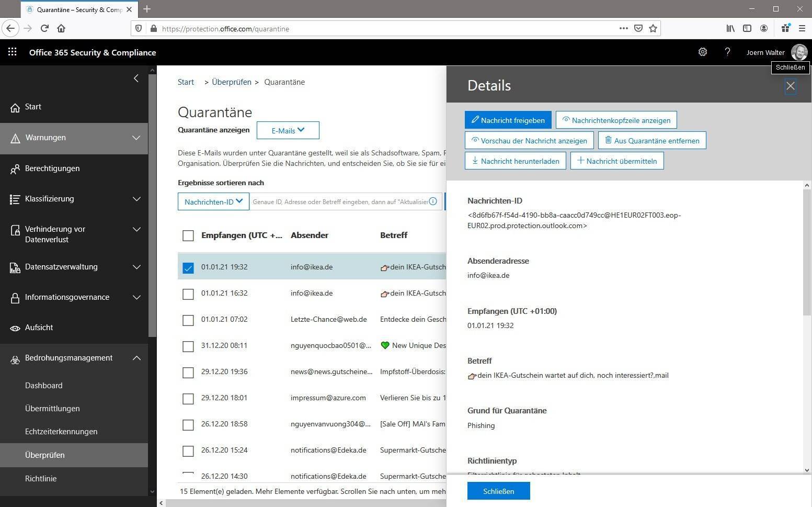Image resolution: width=812 pixels, height=507 pixels.
Task: Click the Start home icon in sidebar
Action: tap(15, 107)
